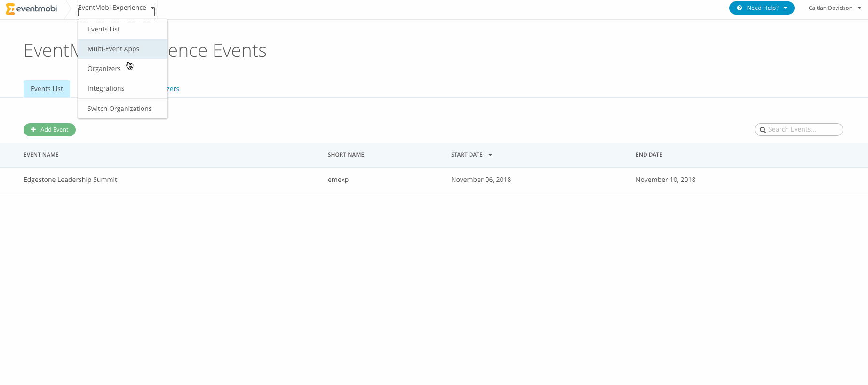Click the Short Name column header
The width and height of the screenshot is (868, 385).
pyautogui.click(x=346, y=155)
